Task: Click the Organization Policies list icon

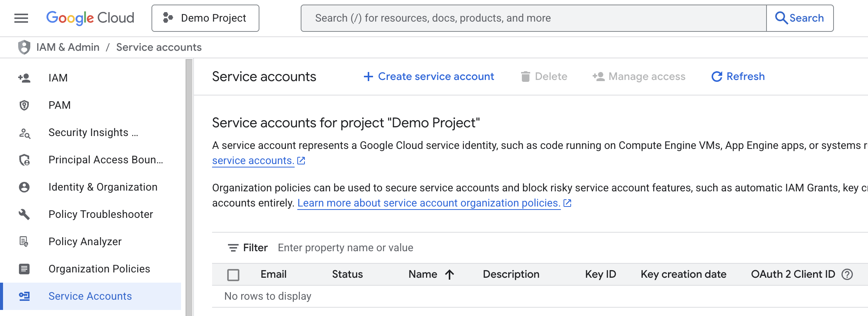Action: [x=24, y=269]
